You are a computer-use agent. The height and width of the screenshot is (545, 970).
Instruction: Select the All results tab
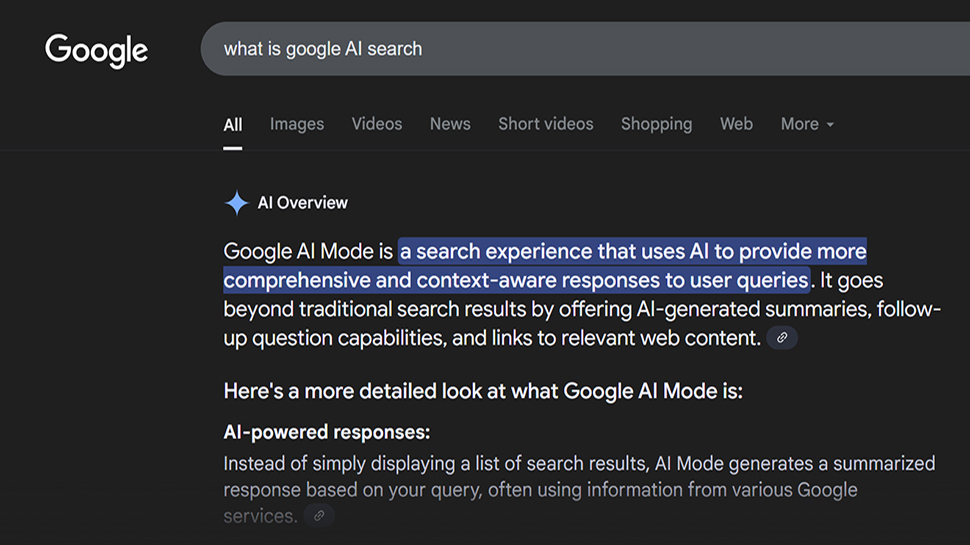(233, 125)
